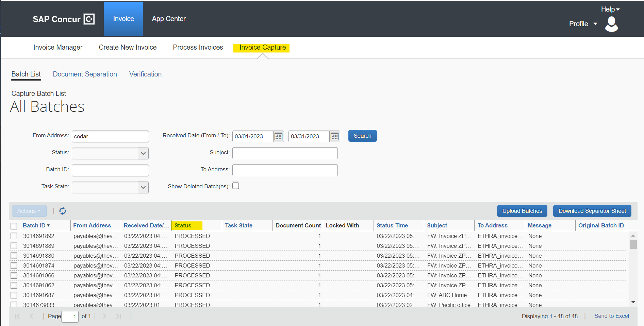Viewport: 644px width, 326px height.
Task: Click the Received Date To field
Action: [309, 136]
